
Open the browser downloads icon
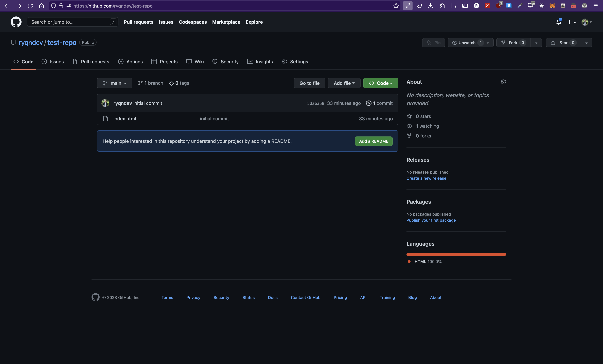coord(431,6)
